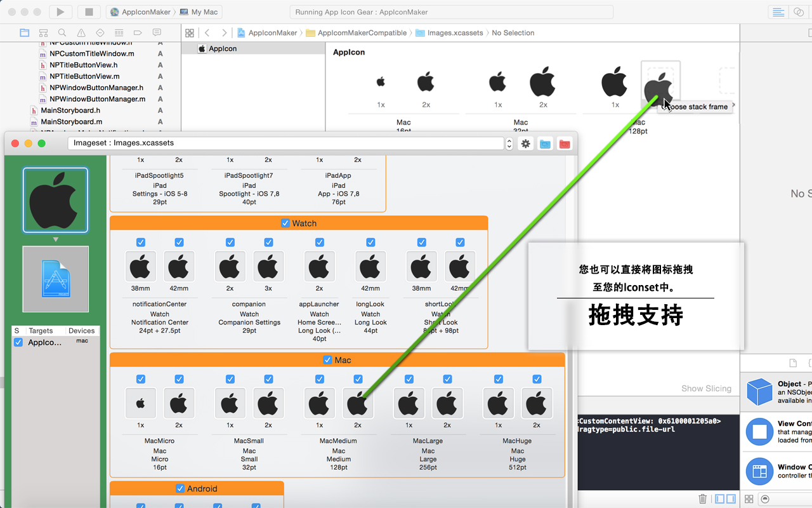
Task: Show the right debug pane toggle icon
Action: pos(731,499)
